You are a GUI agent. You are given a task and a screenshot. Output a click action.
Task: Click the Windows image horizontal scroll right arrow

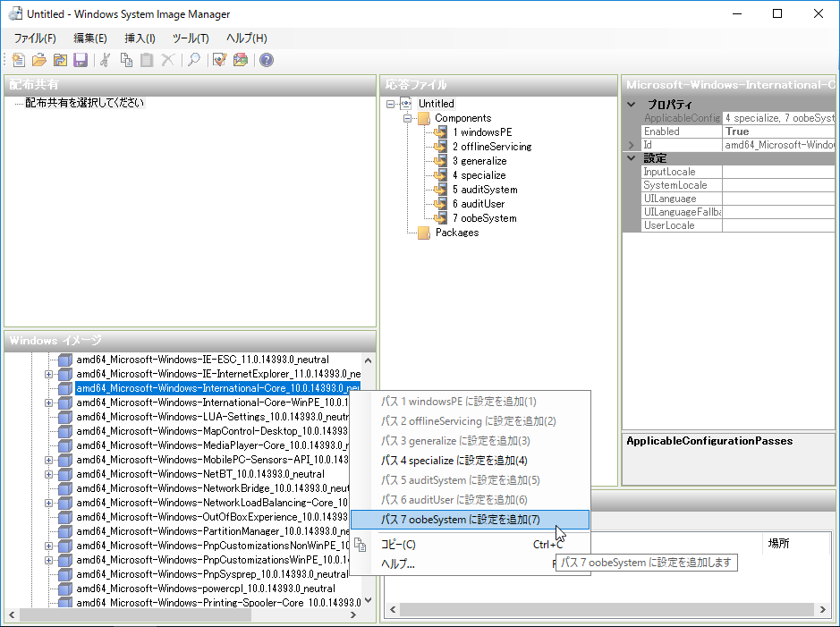tap(353, 614)
